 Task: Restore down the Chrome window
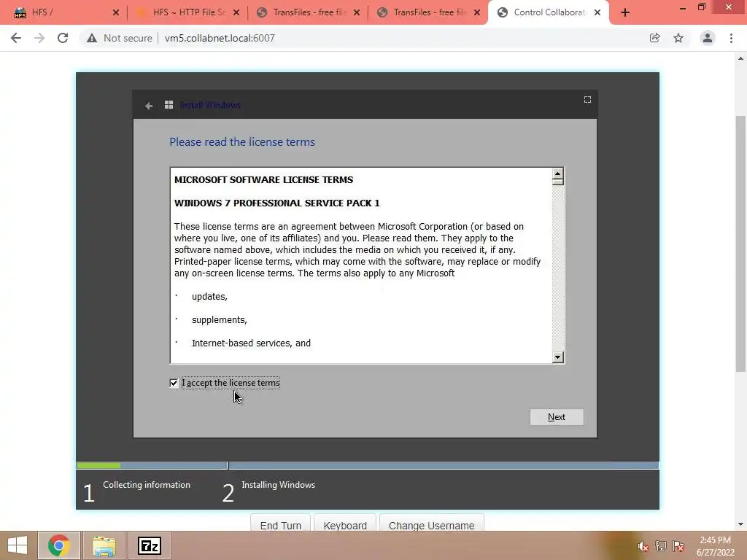pyautogui.click(x=702, y=7)
